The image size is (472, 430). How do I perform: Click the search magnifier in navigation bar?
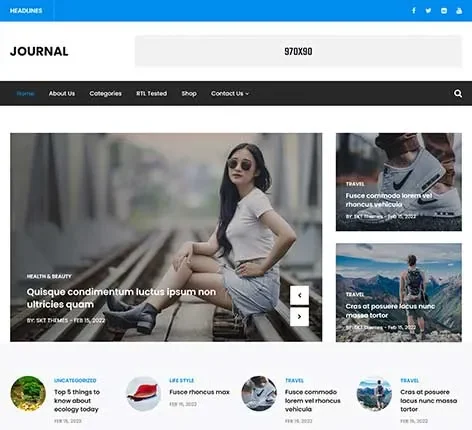(458, 94)
